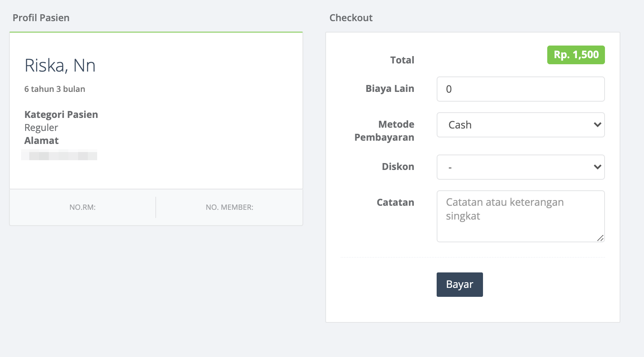Click the NO.RM: field label

click(83, 207)
